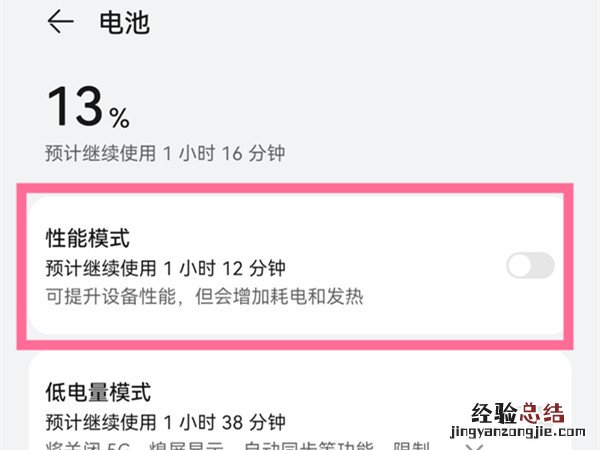Select the 低电量模式 heading
This screenshot has width=600, height=450.
click(x=98, y=391)
